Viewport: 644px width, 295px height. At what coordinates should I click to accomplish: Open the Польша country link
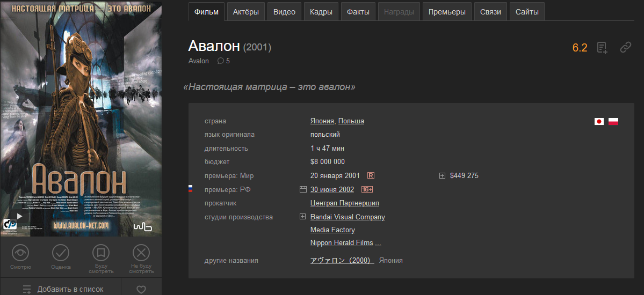(x=351, y=121)
